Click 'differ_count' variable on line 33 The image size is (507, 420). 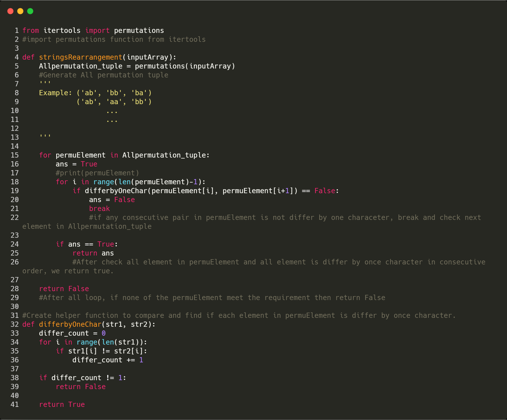pyautogui.click(x=64, y=333)
